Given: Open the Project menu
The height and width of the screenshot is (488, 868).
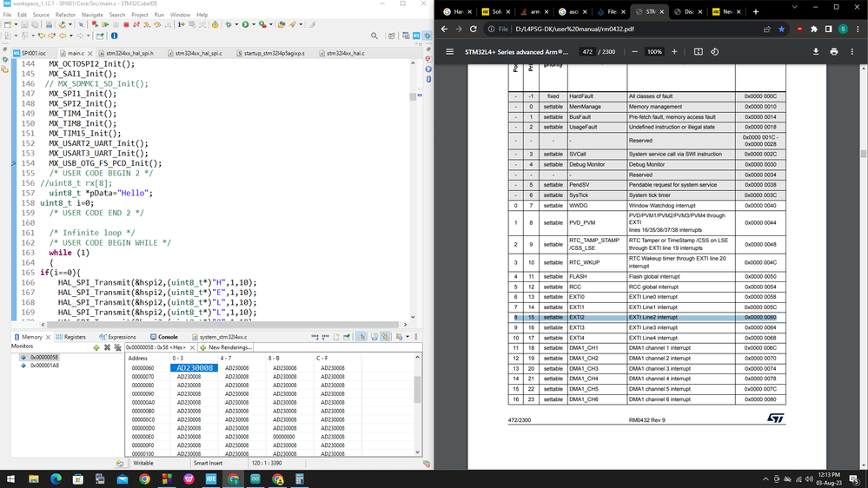Looking at the screenshot, I should point(140,15).
